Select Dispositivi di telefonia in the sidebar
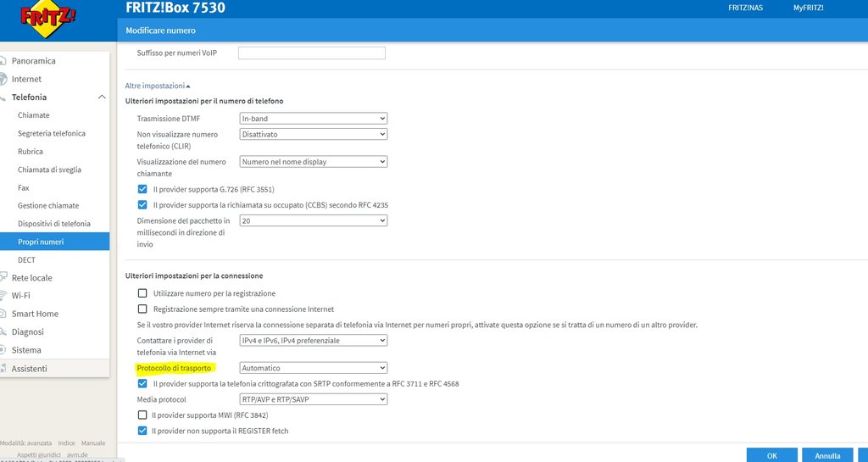Screen dimensions: 868x462 (53, 224)
